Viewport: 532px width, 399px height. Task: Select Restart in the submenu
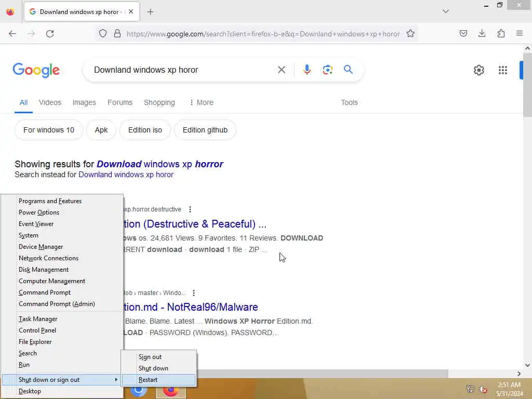click(158, 380)
